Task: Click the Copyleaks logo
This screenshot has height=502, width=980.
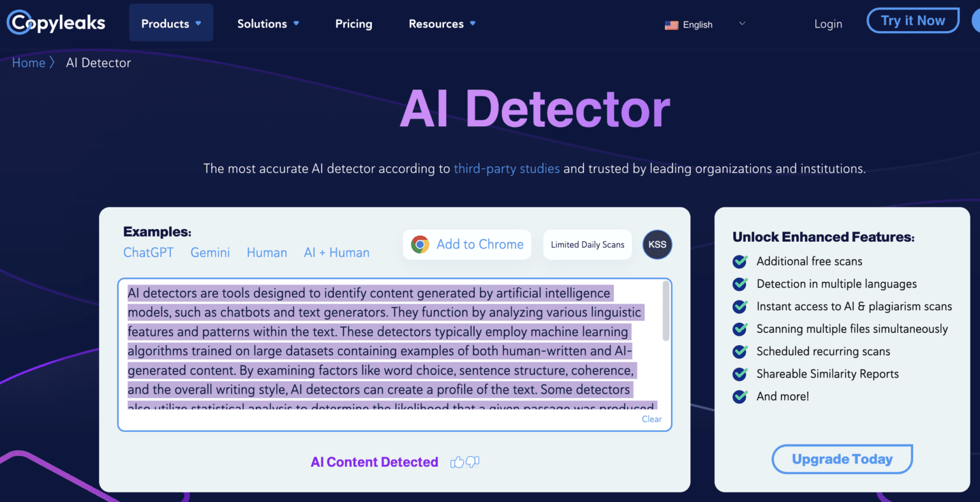Action: (x=56, y=23)
